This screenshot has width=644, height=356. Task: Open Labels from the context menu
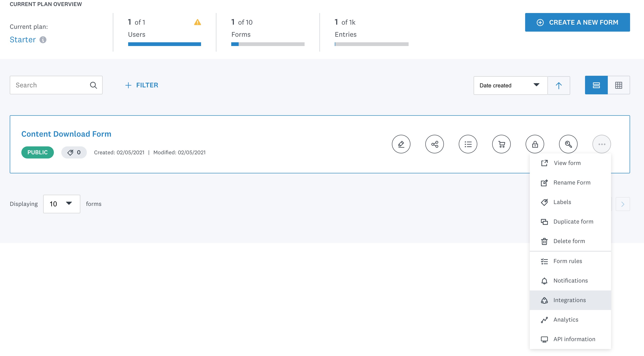click(x=570, y=202)
